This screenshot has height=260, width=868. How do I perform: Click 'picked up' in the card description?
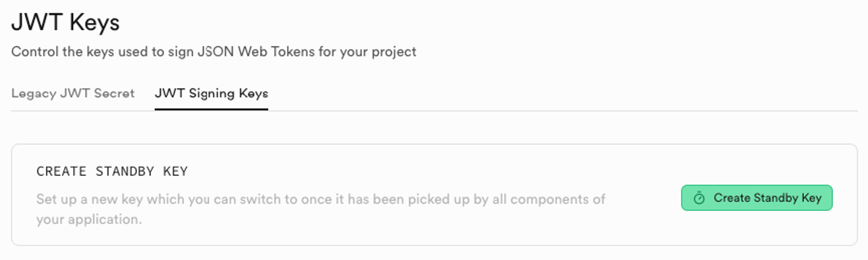click(438, 199)
